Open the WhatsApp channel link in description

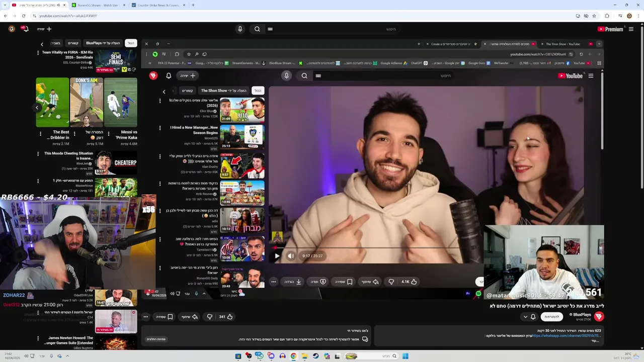click(x=566, y=336)
